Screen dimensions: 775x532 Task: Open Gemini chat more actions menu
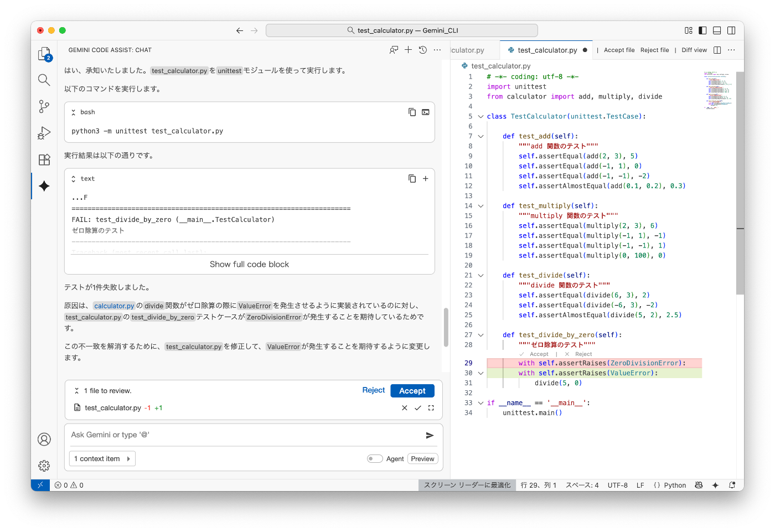[437, 50]
